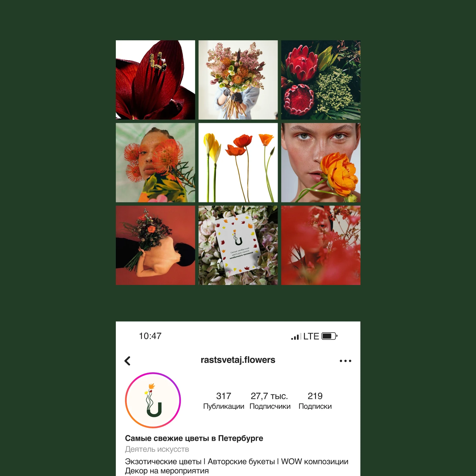Screen dimensions: 476x476
Task: Open the red protea flowers photo
Action: (321, 80)
